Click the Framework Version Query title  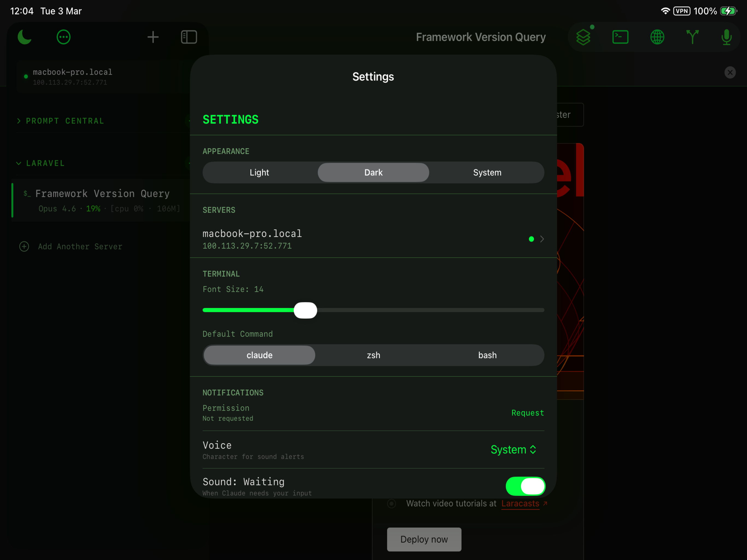coord(481,37)
